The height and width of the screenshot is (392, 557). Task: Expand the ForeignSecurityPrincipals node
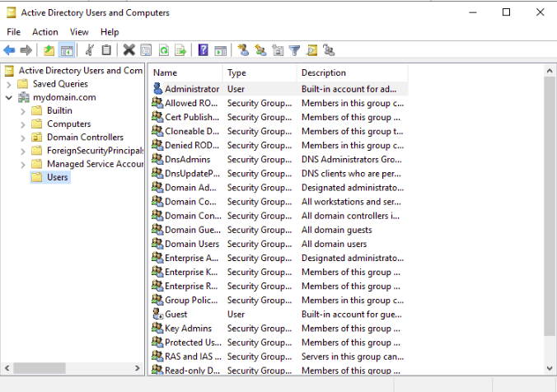tap(23, 152)
